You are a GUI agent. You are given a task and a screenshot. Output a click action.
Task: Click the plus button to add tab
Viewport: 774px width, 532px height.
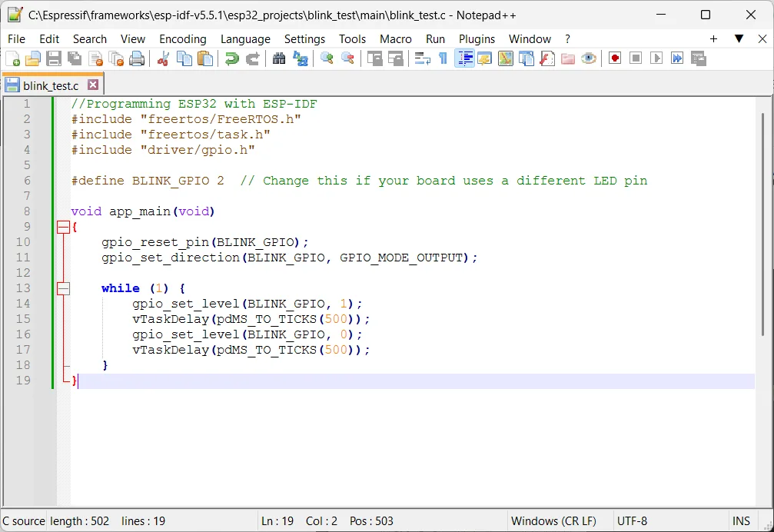713,38
